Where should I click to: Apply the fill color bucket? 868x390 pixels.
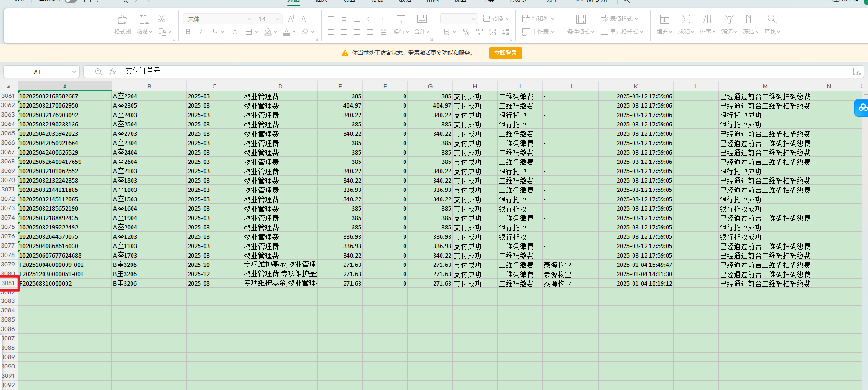pos(268,32)
